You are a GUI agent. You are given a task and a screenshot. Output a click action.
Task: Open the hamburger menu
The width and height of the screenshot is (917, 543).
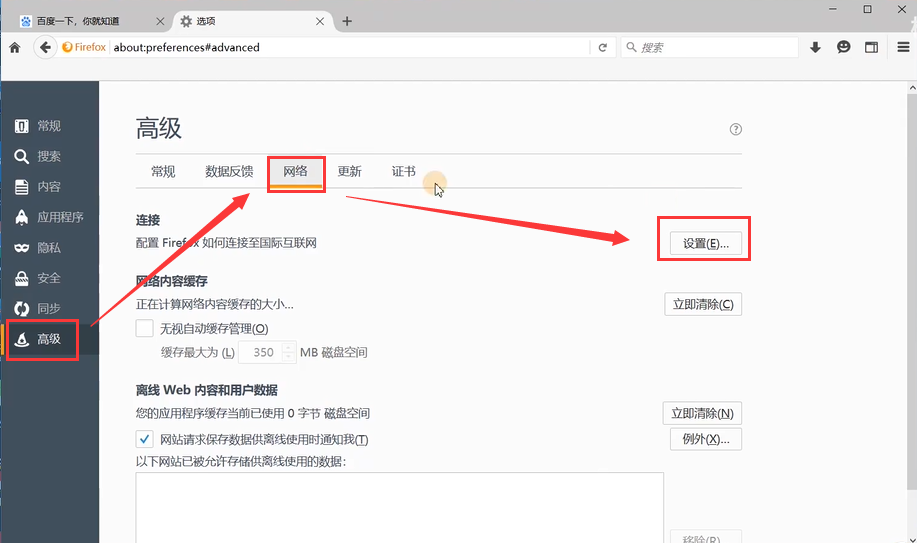[900, 47]
